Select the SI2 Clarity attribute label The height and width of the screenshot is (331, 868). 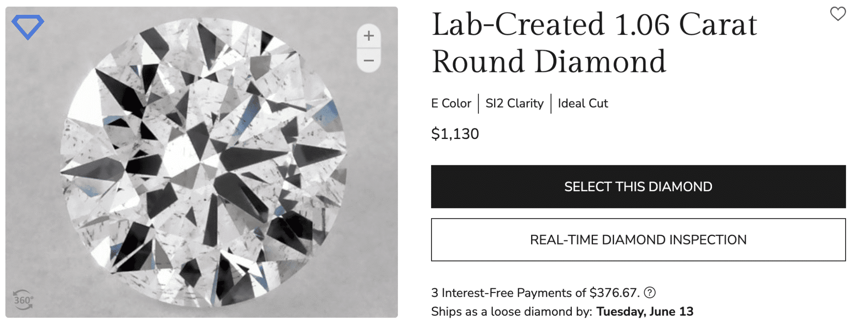coord(514,103)
